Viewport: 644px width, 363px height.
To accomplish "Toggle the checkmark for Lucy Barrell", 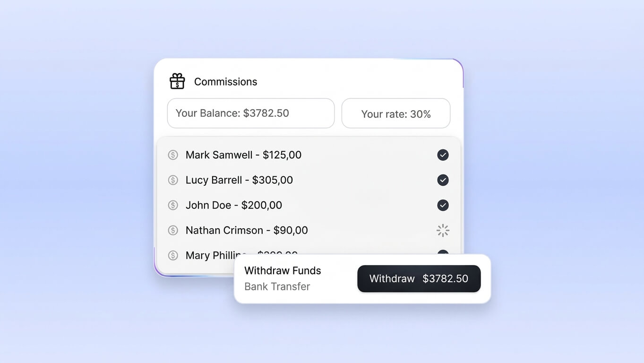I will 443,180.
